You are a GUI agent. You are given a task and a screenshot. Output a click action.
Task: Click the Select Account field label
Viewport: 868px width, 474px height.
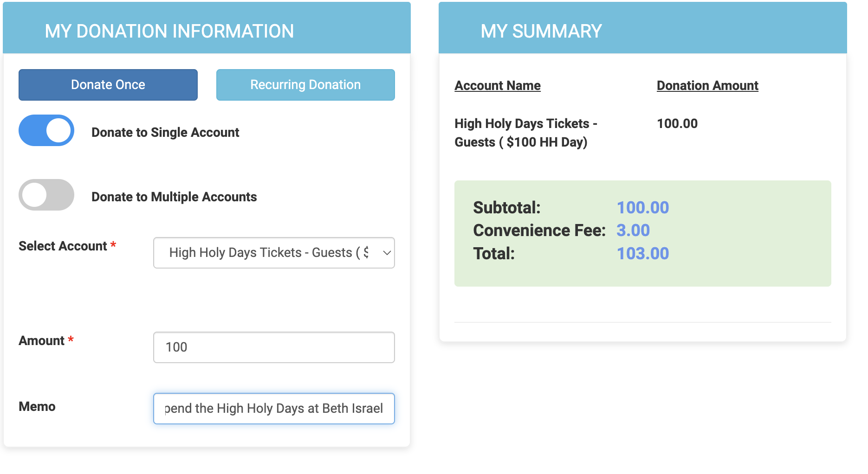tap(63, 246)
